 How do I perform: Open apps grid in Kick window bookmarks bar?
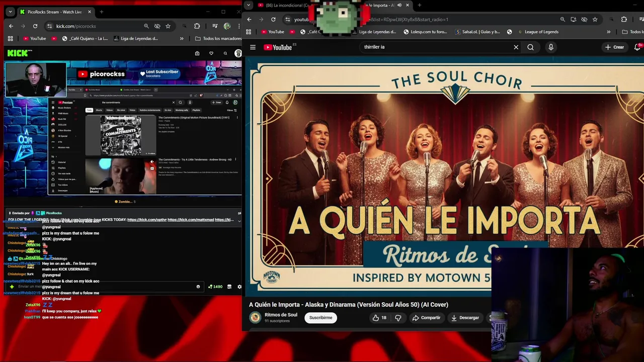[10, 38]
